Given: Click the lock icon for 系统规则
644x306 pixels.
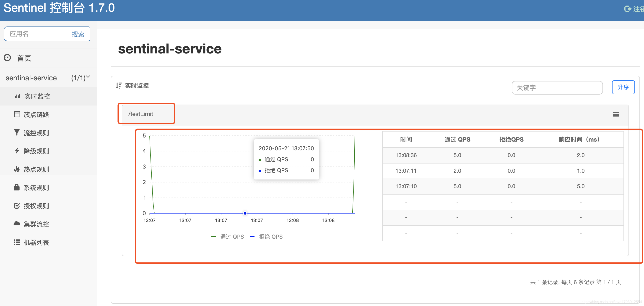Looking at the screenshot, I should tap(17, 187).
